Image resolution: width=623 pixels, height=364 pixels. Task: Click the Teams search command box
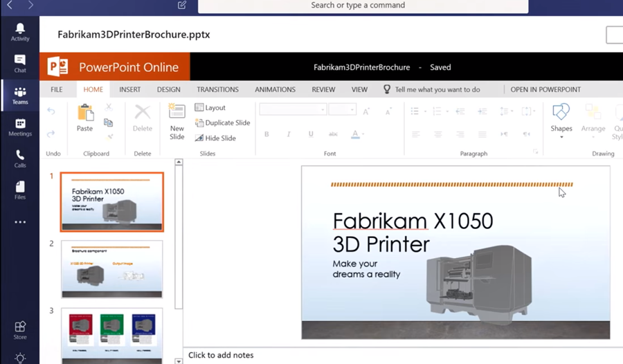(363, 6)
